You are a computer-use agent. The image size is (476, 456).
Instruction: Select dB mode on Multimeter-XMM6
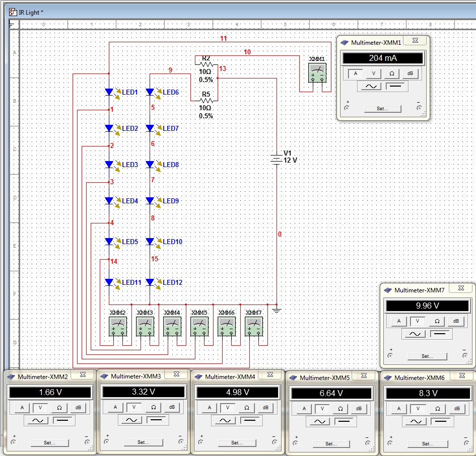(x=456, y=409)
